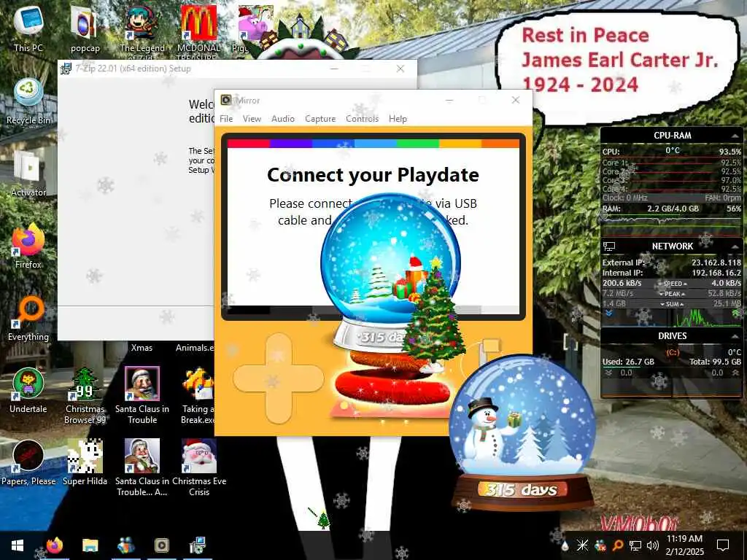This screenshot has width=747, height=560.
Task: Open File Explorer from the taskbar
Action: pos(90,545)
